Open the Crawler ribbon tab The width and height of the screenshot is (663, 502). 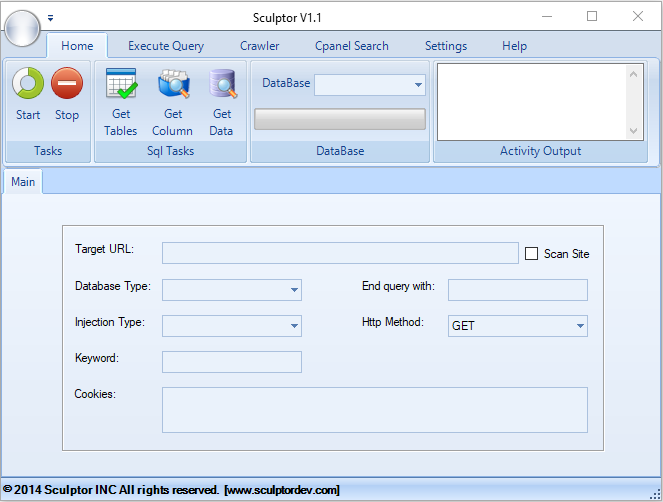click(x=260, y=46)
